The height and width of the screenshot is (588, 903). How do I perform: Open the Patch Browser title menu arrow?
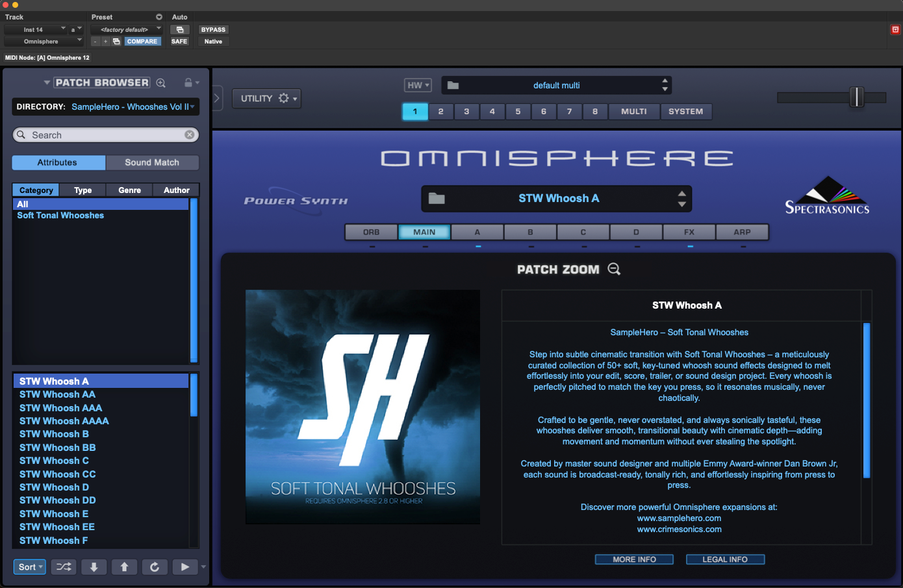point(47,83)
